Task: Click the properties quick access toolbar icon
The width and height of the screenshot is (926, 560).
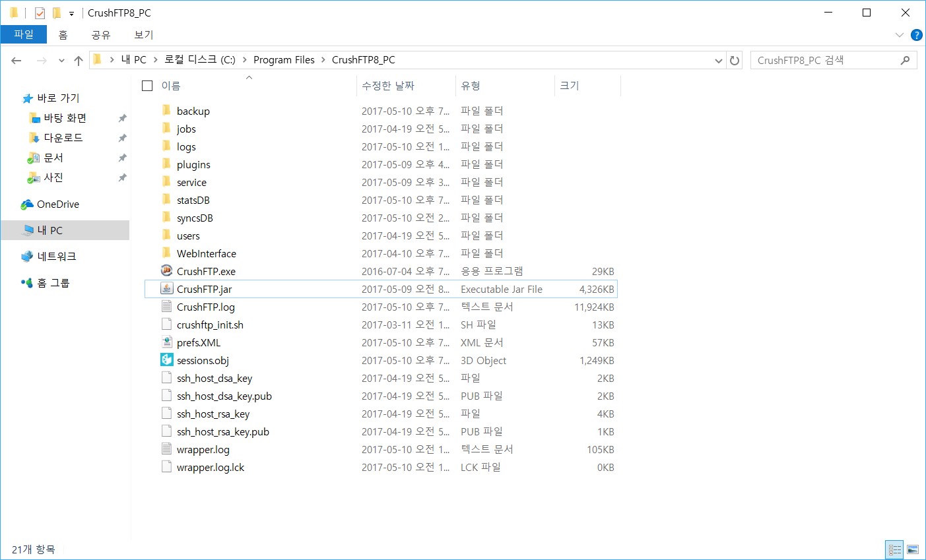Action: pyautogui.click(x=40, y=13)
